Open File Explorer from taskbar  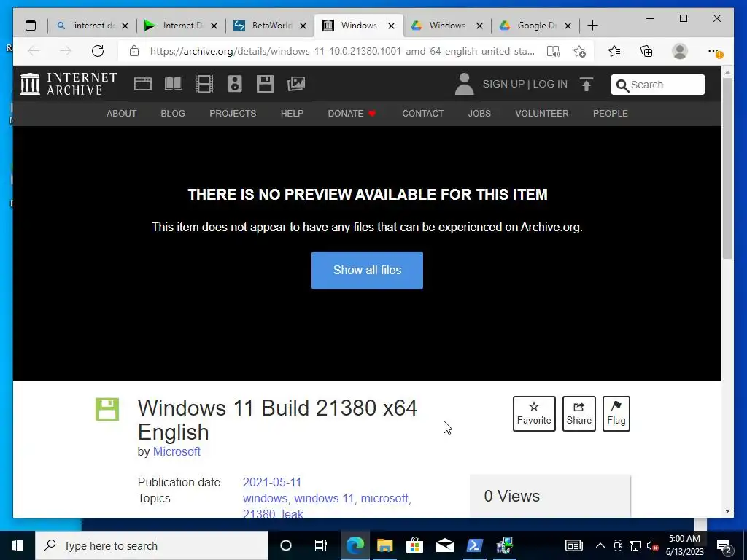pyautogui.click(x=385, y=545)
